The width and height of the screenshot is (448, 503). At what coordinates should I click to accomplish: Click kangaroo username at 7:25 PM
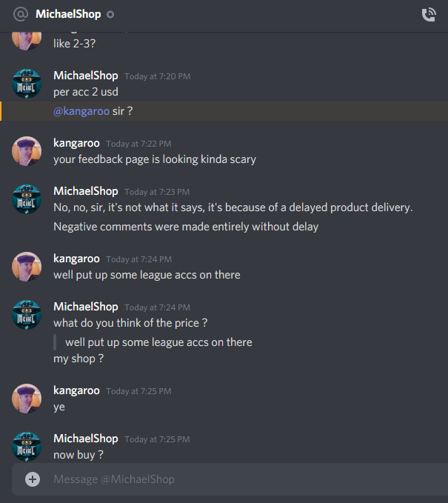[76, 390]
